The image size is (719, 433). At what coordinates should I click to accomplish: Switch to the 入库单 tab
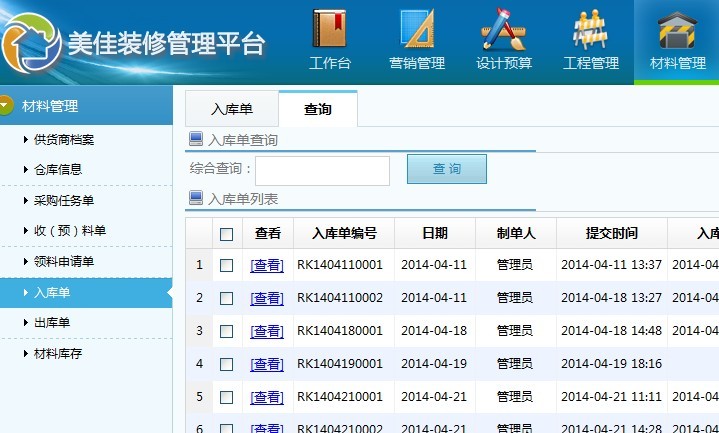(231, 109)
